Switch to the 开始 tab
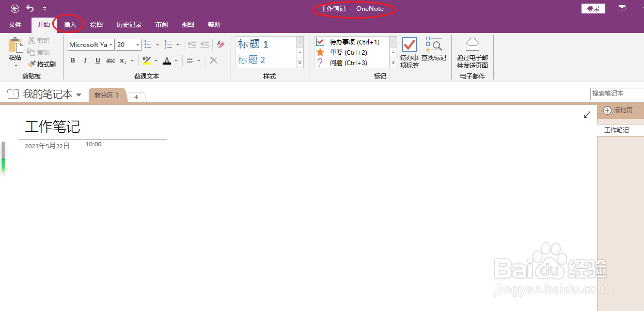The width and height of the screenshot is (644, 311). tap(44, 25)
